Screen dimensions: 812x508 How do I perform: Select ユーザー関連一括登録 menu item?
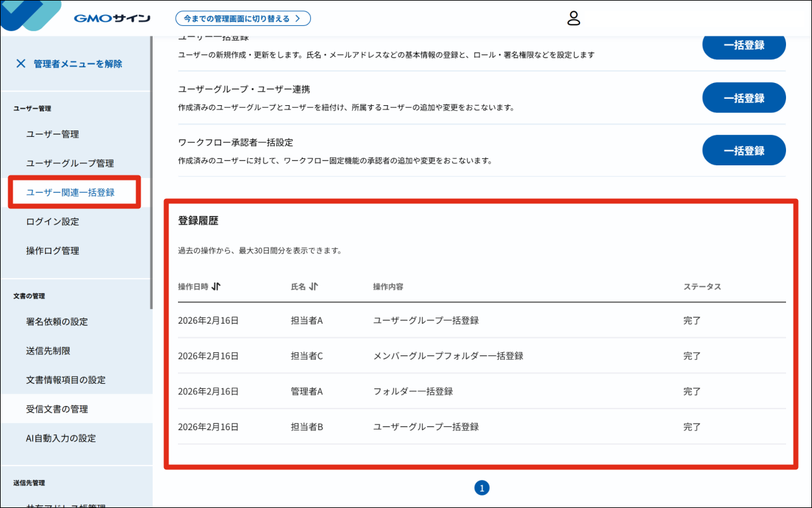[x=70, y=193]
